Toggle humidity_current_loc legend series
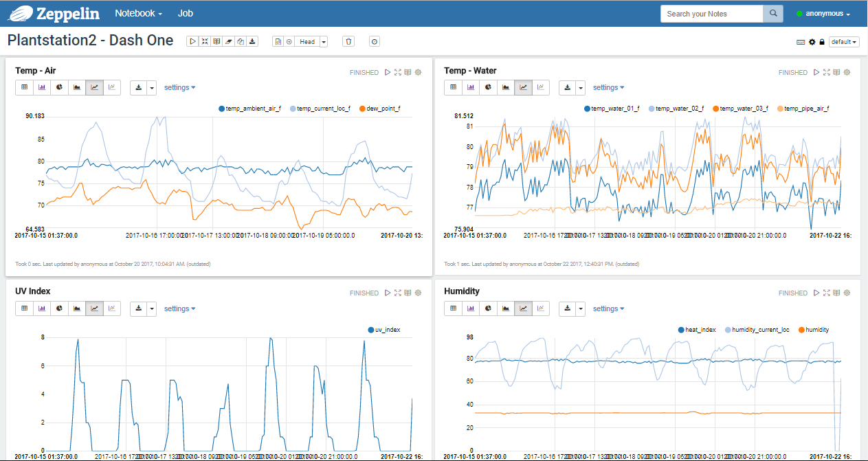 pos(757,330)
